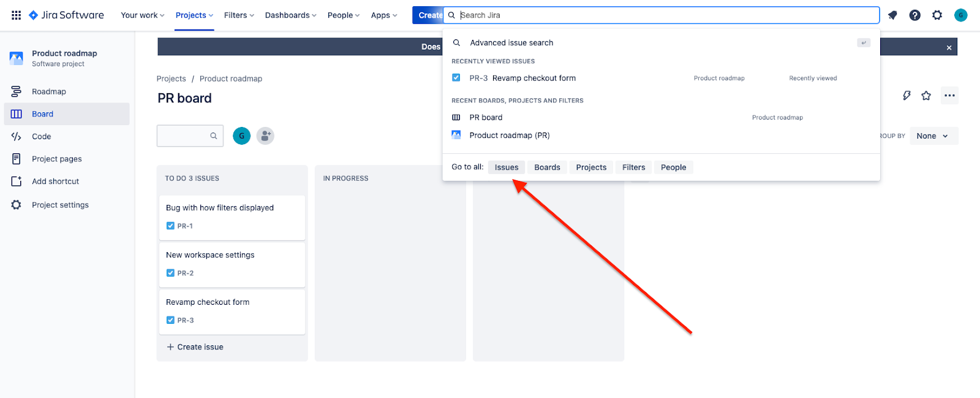Open Code in the sidebar
Image resolution: width=980 pixels, height=398 pixels.
tap(67, 137)
